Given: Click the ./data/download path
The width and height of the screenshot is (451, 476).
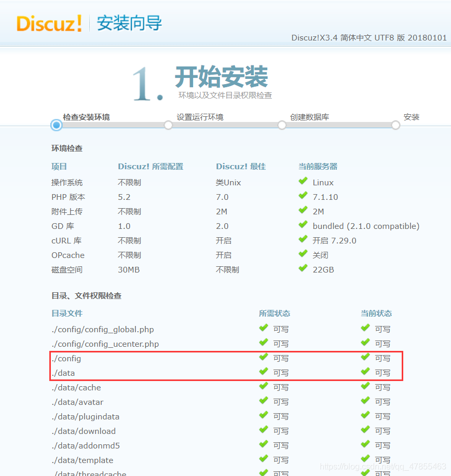Looking at the screenshot, I should tap(84, 431).
